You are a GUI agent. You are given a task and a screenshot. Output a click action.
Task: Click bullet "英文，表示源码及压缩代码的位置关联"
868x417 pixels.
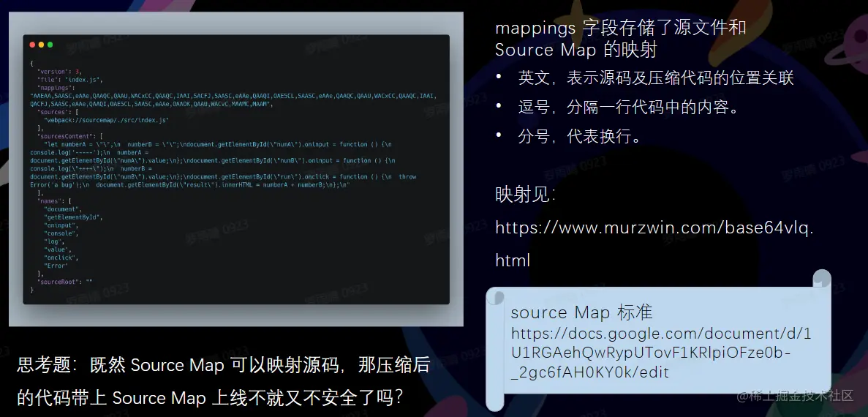pyautogui.click(x=656, y=78)
